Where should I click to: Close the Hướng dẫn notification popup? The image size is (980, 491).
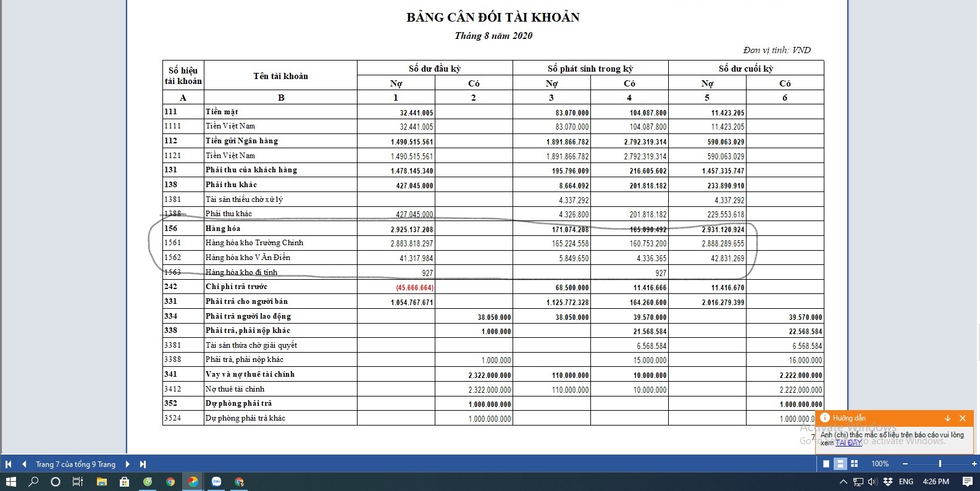[962, 418]
